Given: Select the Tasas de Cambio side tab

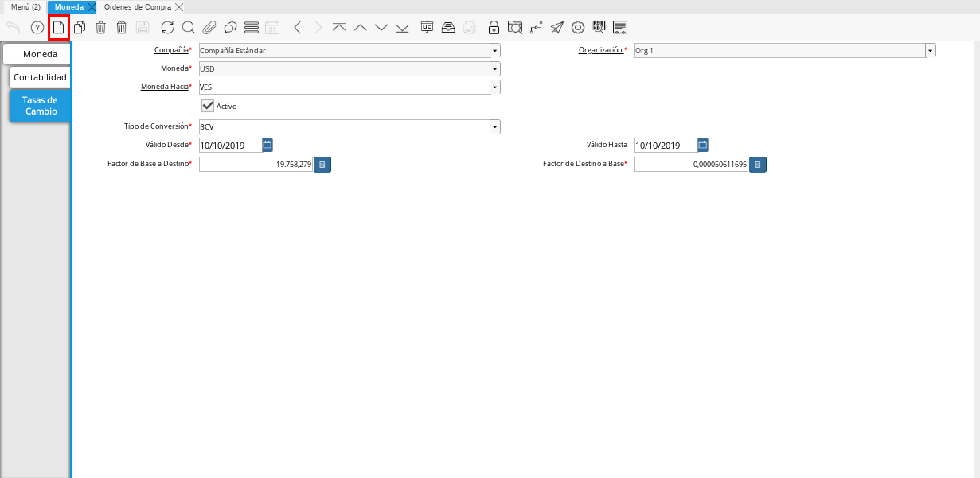Looking at the screenshot, I should tap(40, 106).
